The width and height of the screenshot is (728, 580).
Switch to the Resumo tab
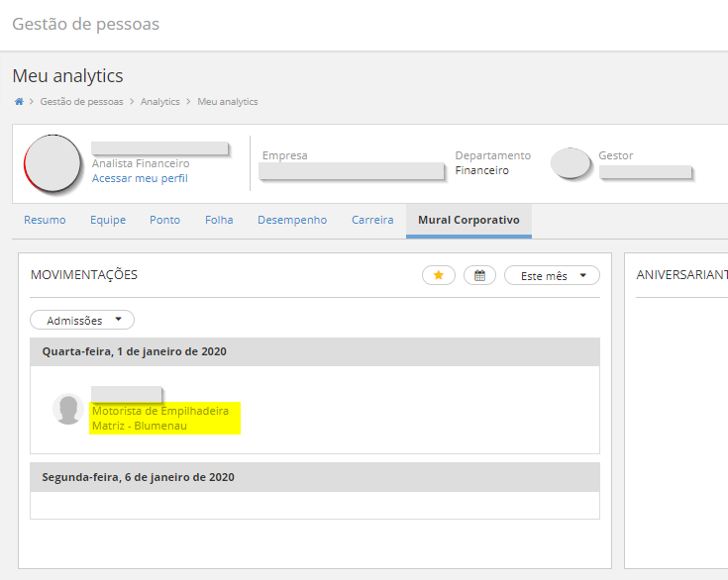(x=45, y=220)
